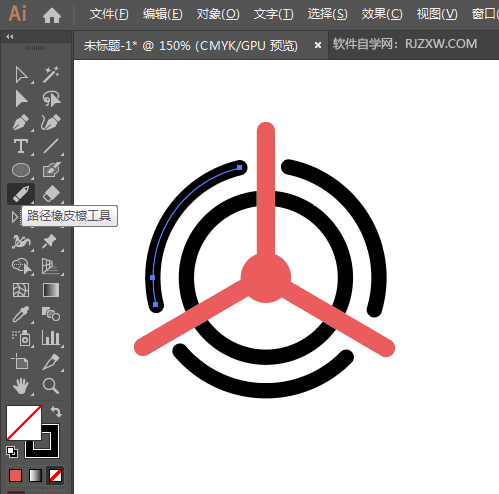Open the 选择(S) menu

point(327,14)
